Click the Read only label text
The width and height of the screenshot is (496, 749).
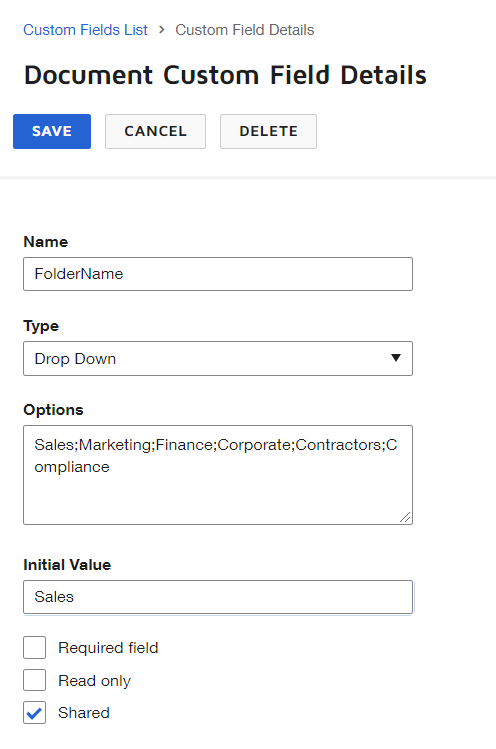95,681
